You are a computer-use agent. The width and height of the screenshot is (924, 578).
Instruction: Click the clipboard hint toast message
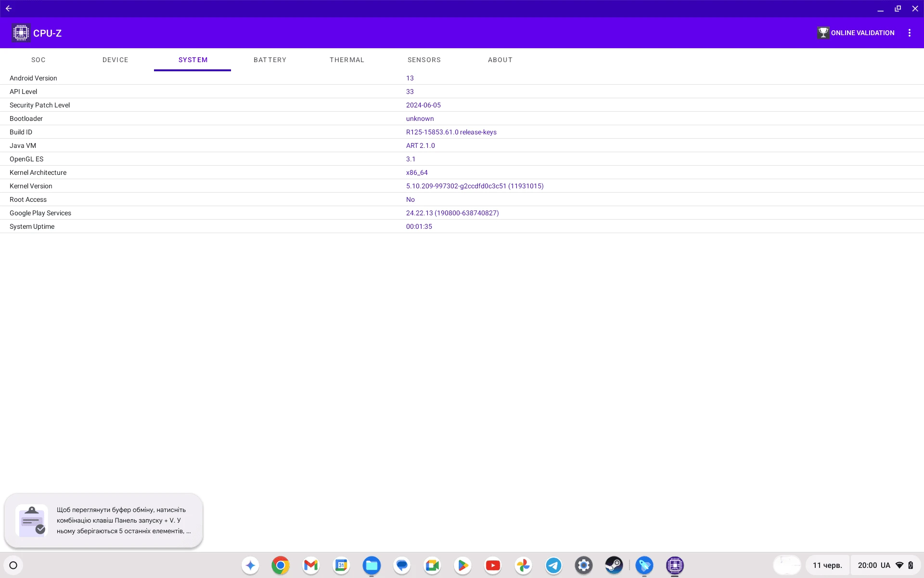coord(103,521)
